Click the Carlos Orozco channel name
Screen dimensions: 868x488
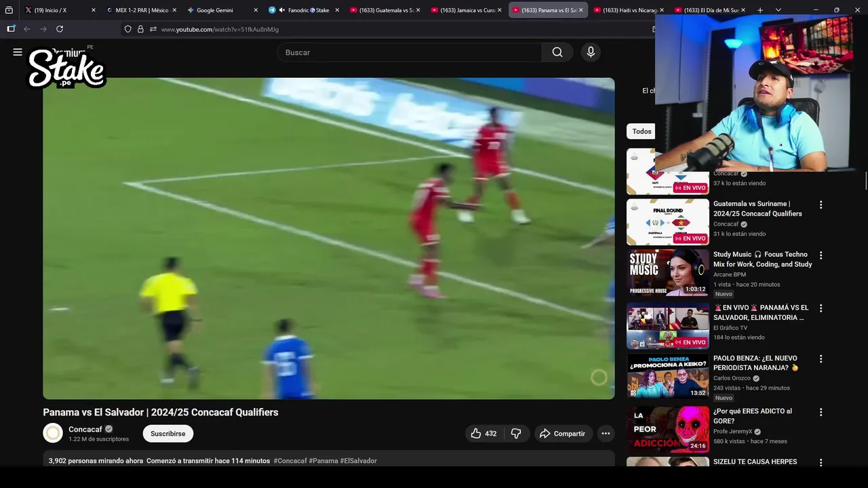pyautogui.click(x=732, y=378)
